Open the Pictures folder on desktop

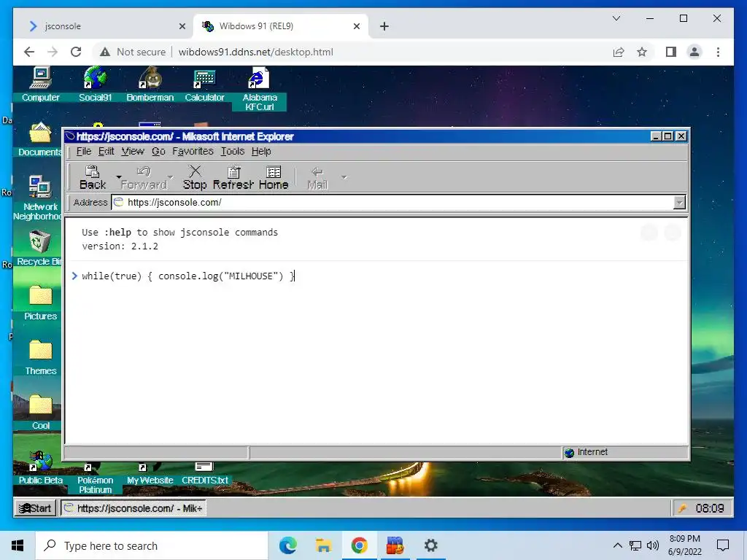41,303
